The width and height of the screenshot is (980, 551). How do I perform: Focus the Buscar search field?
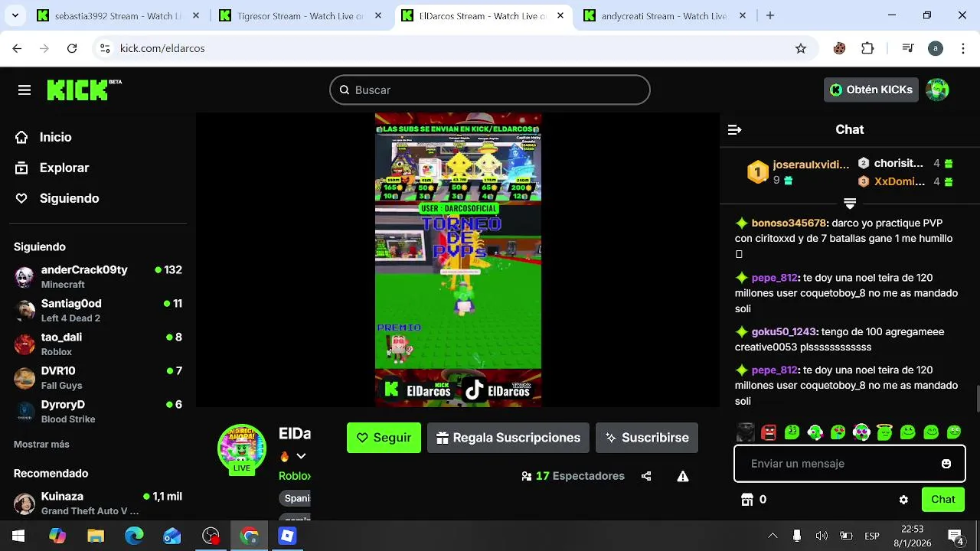tap(490, 90)
